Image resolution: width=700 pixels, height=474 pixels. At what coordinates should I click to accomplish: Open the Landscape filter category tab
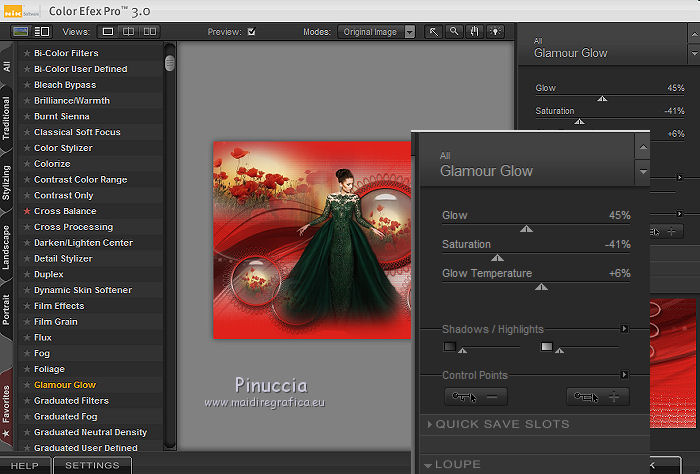click(7, 247)
